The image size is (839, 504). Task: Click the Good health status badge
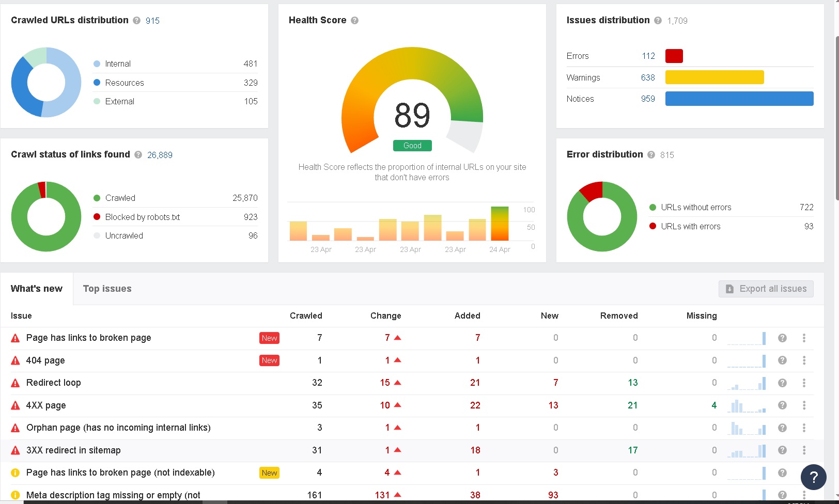click(412, 146)
